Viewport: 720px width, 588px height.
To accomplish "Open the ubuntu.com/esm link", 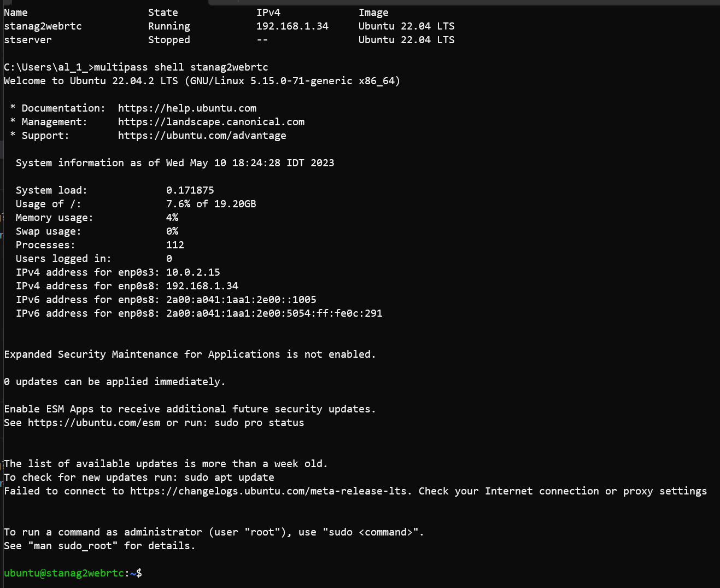I will tap(94, 423).
